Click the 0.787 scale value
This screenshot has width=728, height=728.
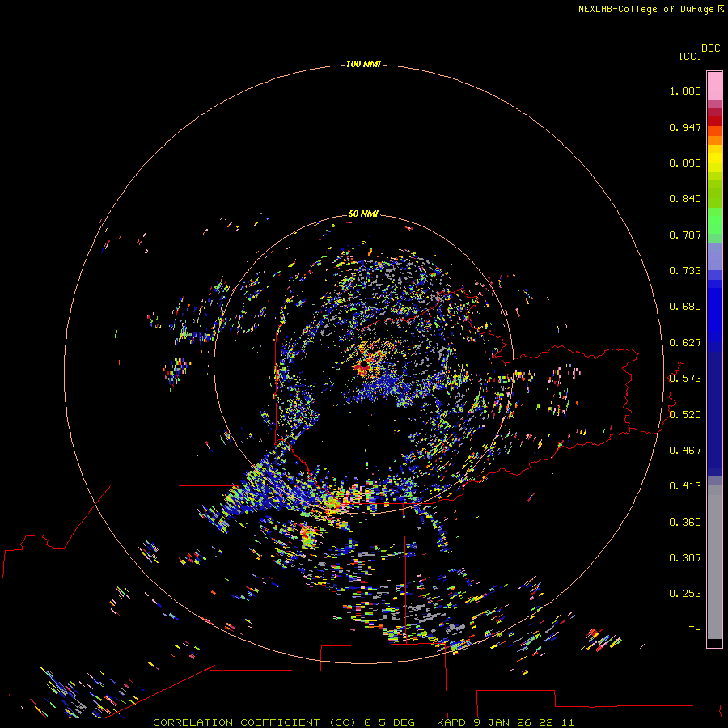[x=685, y=235]
